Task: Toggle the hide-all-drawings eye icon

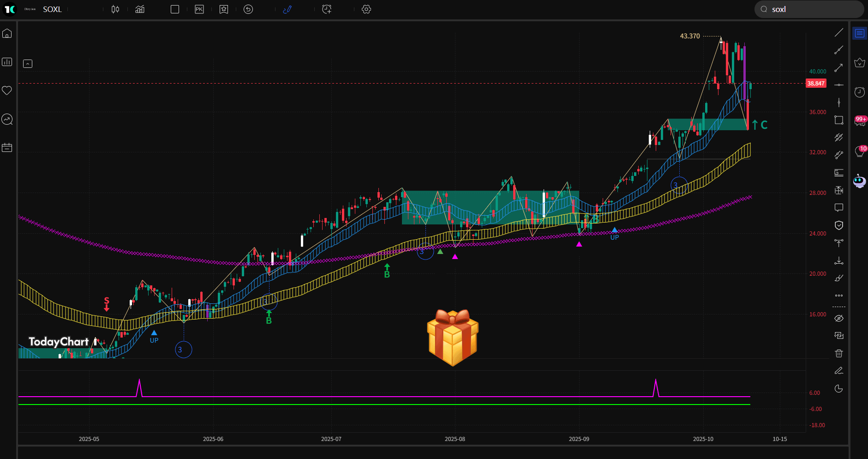Action: [839, 318]
